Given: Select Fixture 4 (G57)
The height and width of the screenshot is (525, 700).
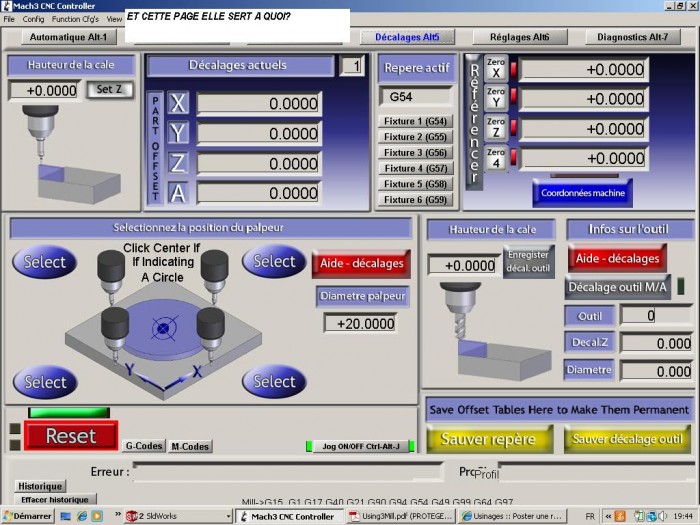Looking at the screenshot, I should pos(415,168).
